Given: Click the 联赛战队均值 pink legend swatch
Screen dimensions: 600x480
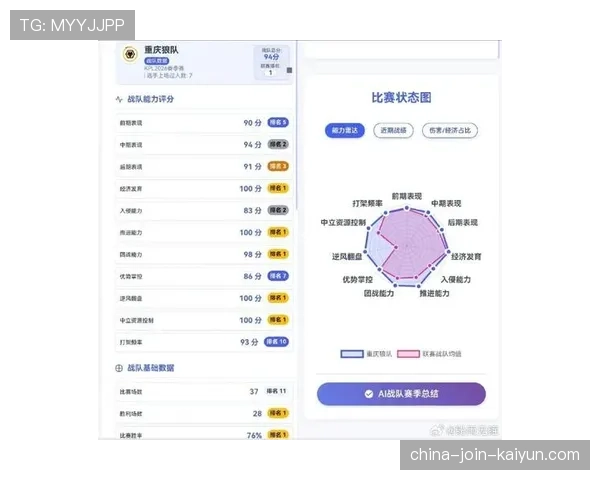Looking at the screenshot, I should pyautogui.click(x=408, y=354).
